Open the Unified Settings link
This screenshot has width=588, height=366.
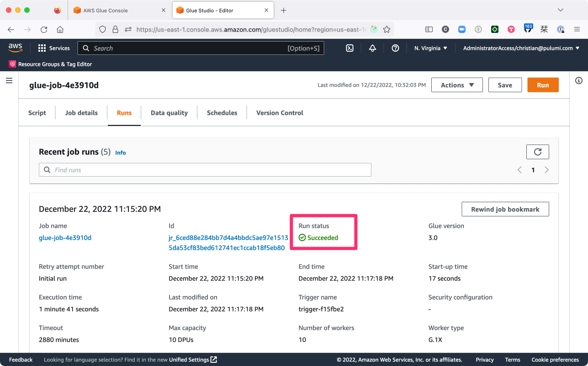(193, 360)
